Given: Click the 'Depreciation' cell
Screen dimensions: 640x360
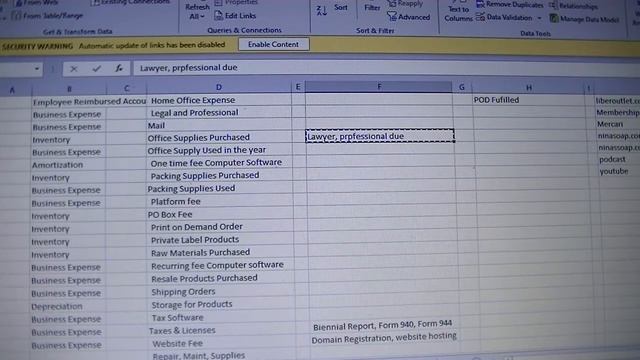Looking at the screenshot, I should point(57,306).
